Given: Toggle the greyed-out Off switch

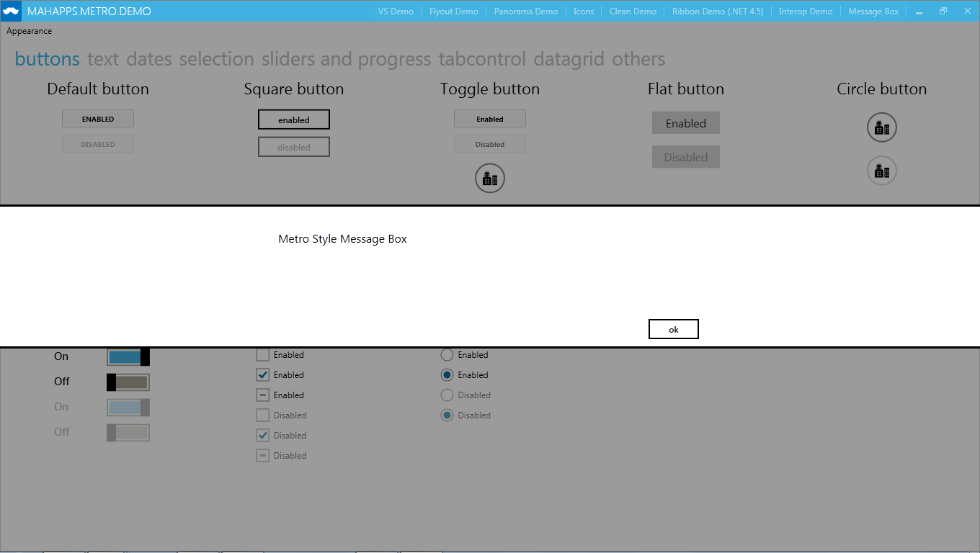Looking at the screenshot, I should pyautogui.click(x=128, y=432).
